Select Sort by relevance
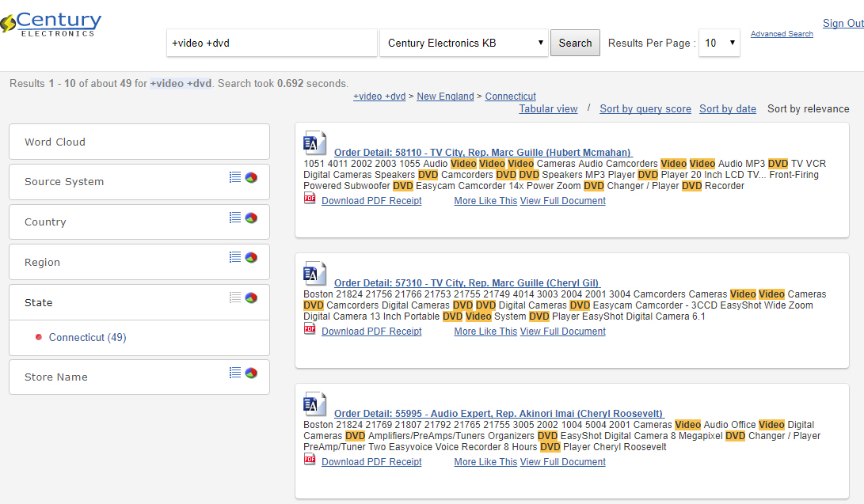This screenshot has width=864, height=504. click(x=808, y=109)
